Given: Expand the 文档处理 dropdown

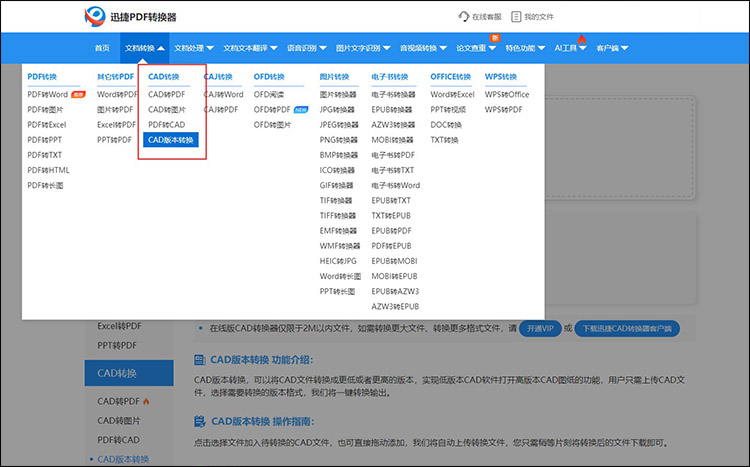Looking at the screenshot, I should tap(194, 48).
